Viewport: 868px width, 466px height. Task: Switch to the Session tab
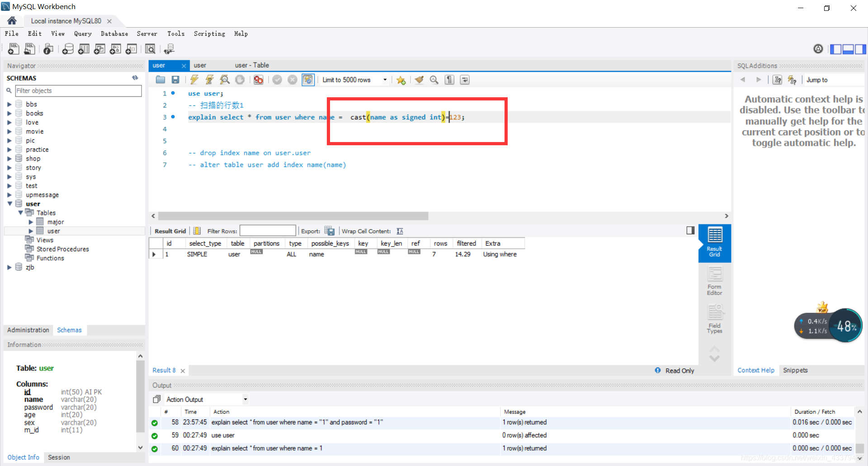[x=59, y=457]
